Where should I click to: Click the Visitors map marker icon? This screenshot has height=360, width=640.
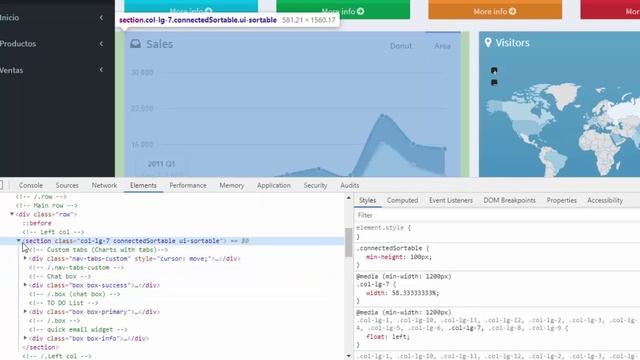488,42
